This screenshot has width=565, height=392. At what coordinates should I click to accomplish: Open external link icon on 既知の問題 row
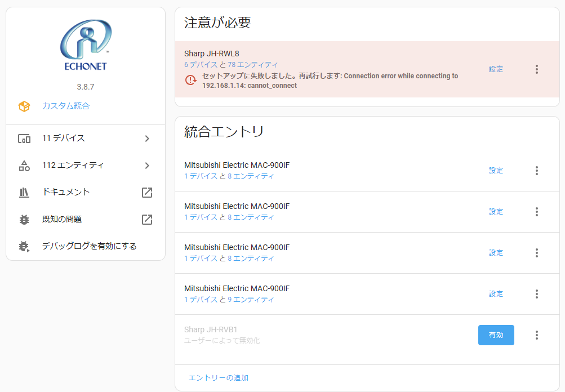pyautogui.click(x=147, y=220)
